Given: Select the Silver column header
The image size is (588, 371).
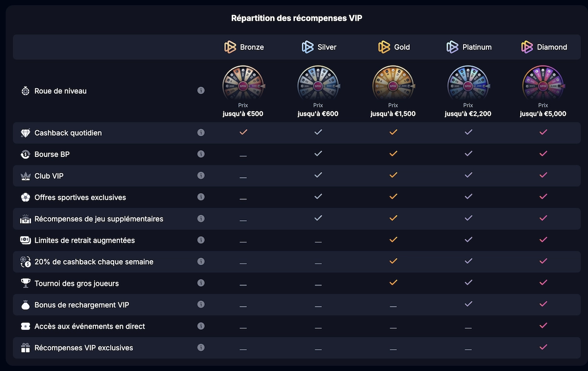Looking at the screenshot, I should click(x=319, y=47).
